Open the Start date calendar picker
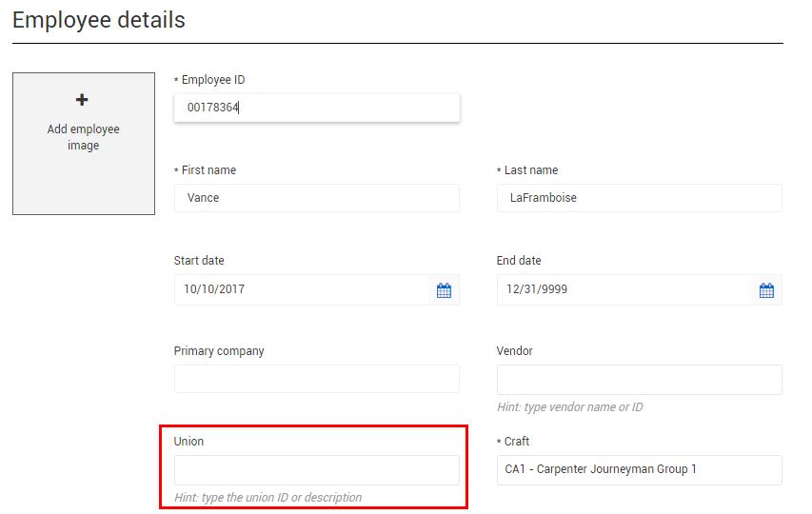The height and width of the screenshot is (514, 812). pos(444,290)
